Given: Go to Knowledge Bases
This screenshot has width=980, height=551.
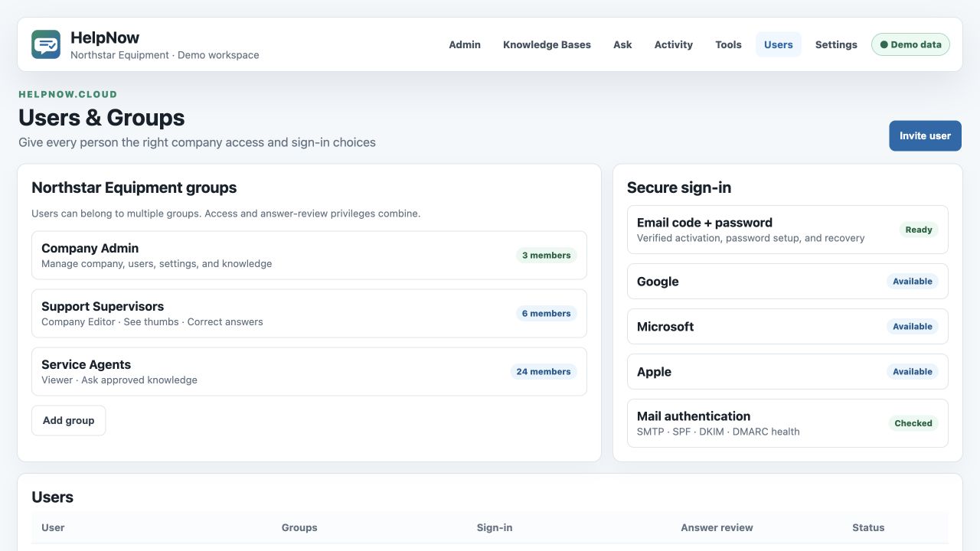Looking at the screenshot, I should (x=547, y=44).
